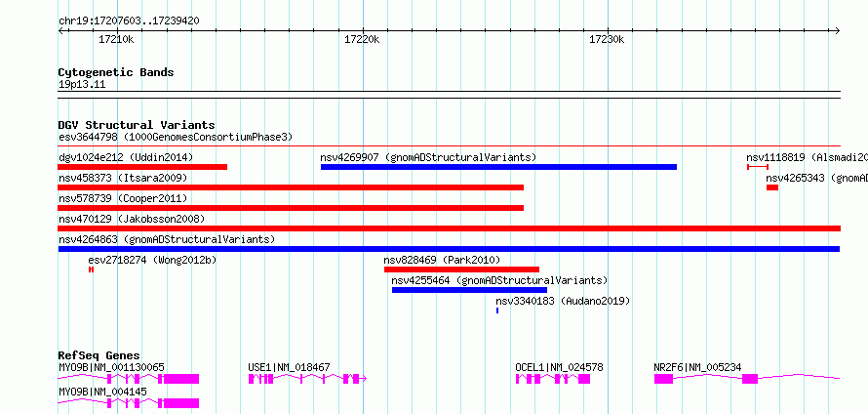Open nsv828469 (Park2010) label
This screenshot has height=414, width=868.
442,260
